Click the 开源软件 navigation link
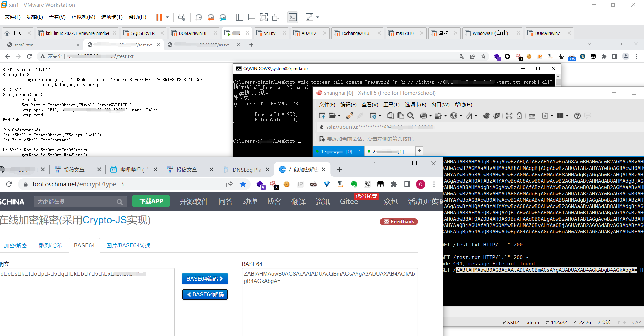 (194, 201)
